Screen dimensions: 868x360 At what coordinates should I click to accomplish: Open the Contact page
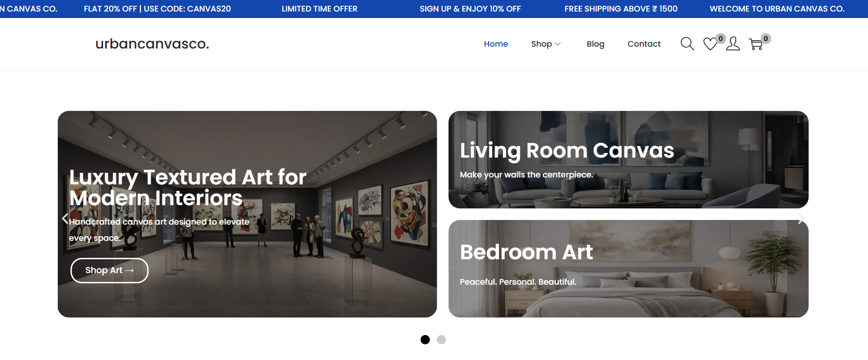click(644, 44)
